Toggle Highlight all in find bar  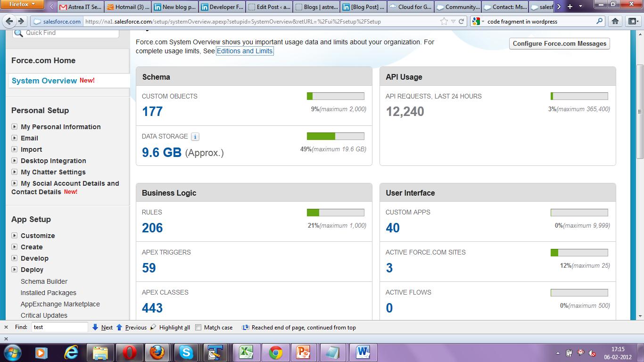coord(170,327)
